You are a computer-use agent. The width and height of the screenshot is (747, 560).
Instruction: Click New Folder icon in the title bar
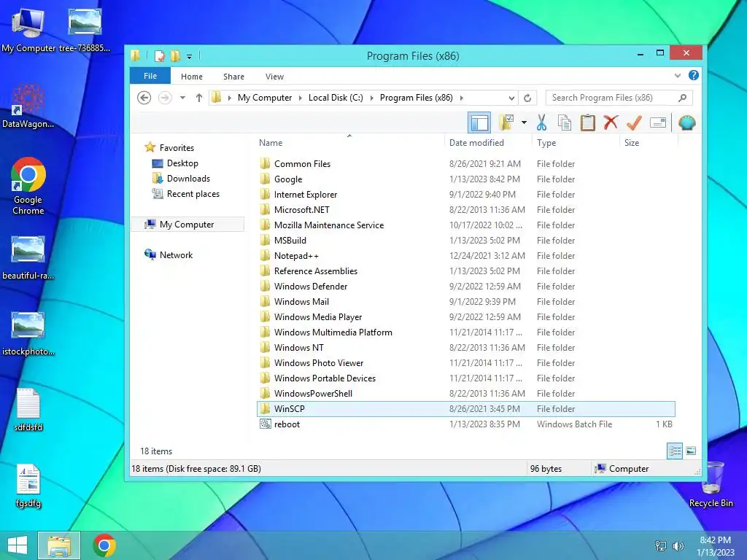pyautogui.click(x=175, y=56)
